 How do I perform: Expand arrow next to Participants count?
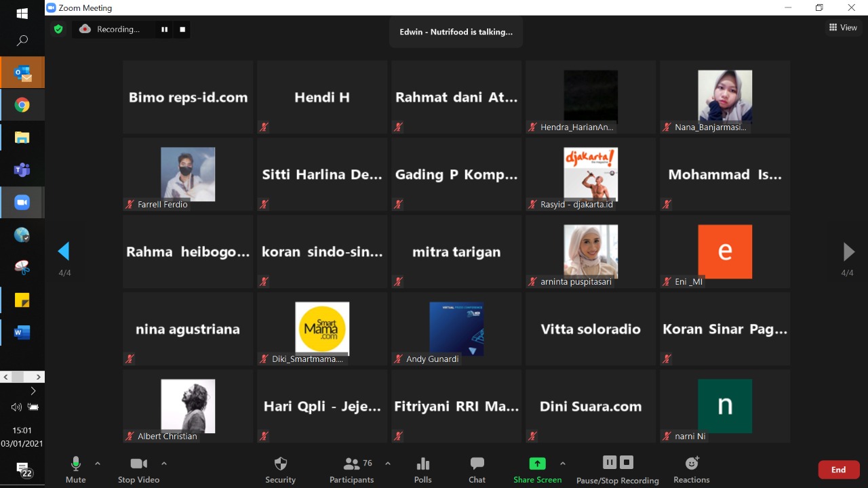387,464
